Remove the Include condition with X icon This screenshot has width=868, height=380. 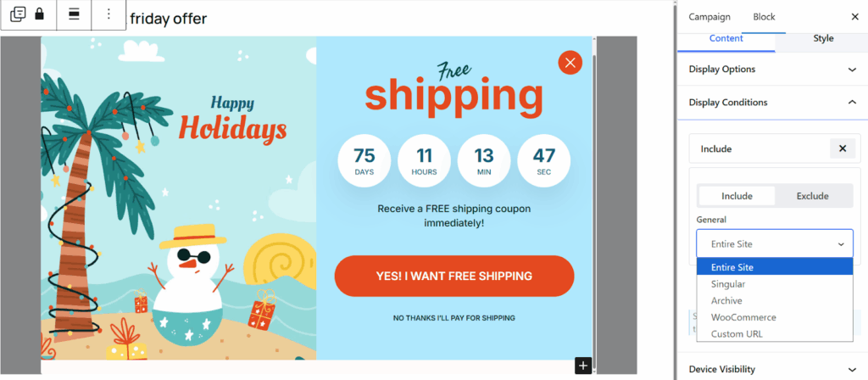(842, 148)
